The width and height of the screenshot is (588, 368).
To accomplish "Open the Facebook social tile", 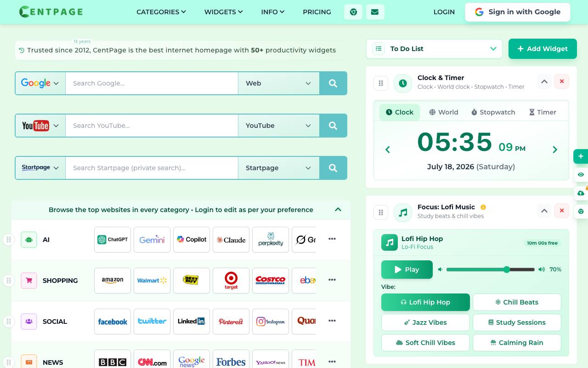I will pyautogui.click(x=113, y=322).
